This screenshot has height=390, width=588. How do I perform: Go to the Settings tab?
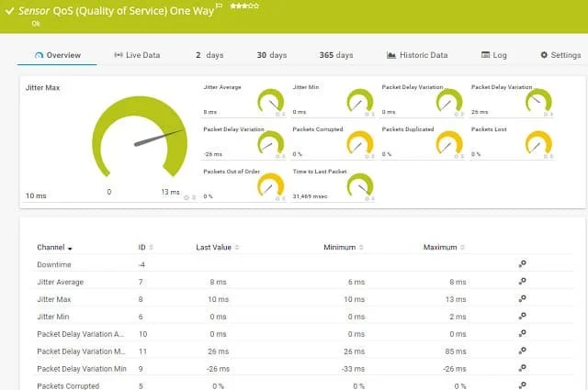tap(560, 55)
